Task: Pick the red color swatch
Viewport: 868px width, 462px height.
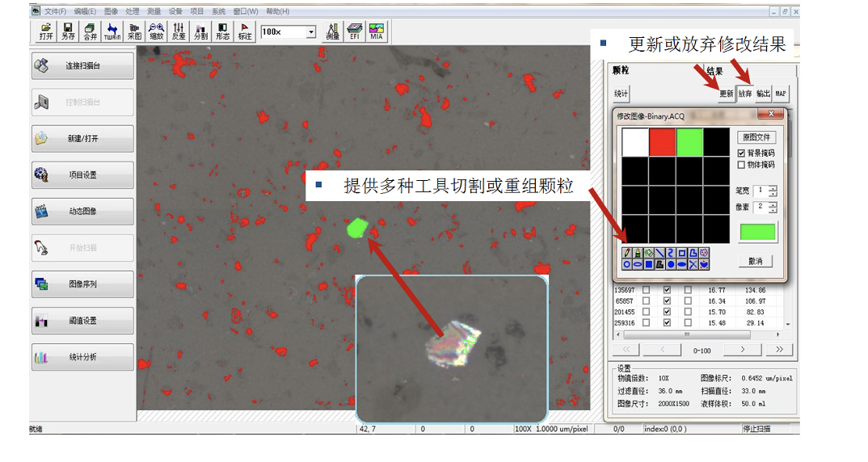Action: [x=662, y=142]
